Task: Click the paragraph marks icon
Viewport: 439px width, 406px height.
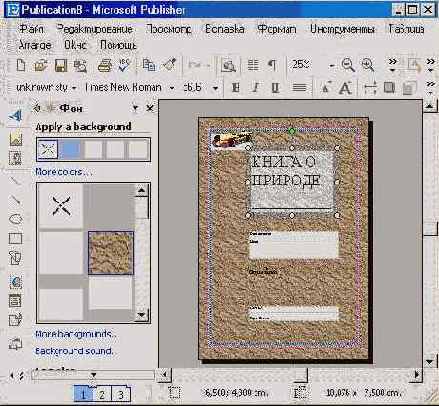Action: click(273, 65)
